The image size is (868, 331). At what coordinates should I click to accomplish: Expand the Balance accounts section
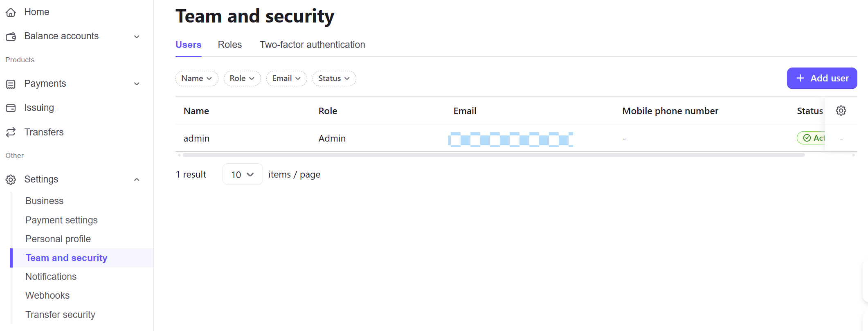[x=137, y=36]
